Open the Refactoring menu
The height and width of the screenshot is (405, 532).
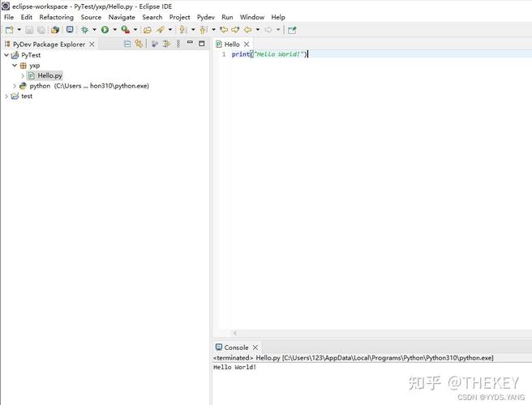[56, 17]
